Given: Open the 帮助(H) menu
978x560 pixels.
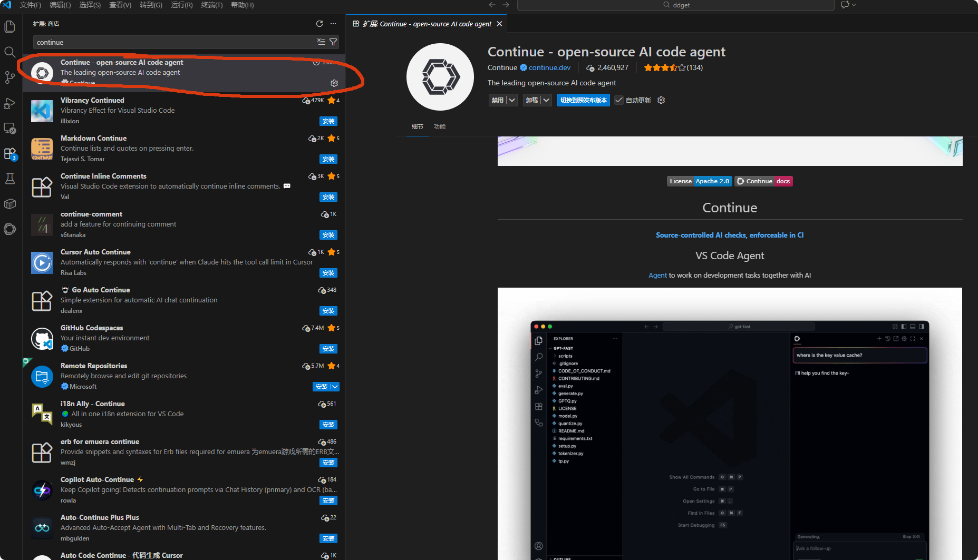Looking at the screenshot, I should click(243, 5).
